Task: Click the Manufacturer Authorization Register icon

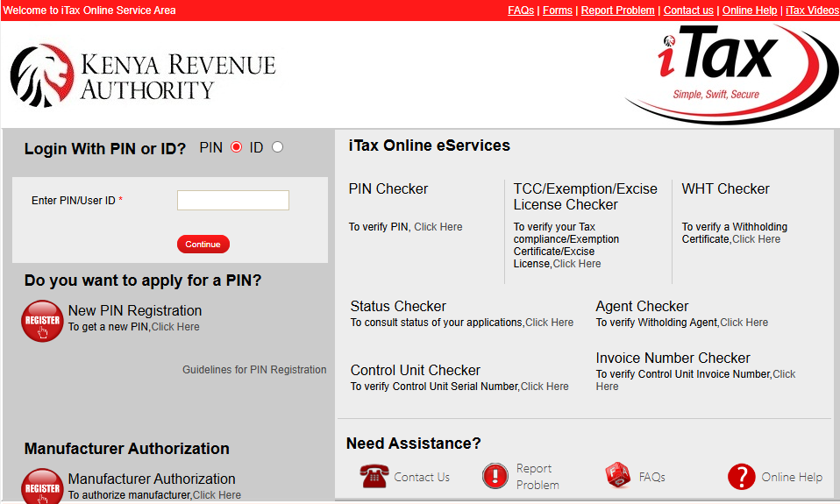Action: pyautogui.click(x=42, y=487)
